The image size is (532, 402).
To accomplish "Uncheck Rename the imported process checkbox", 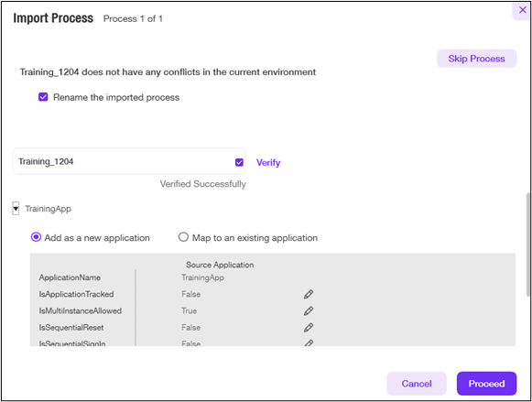I will [x=43, y=97].
